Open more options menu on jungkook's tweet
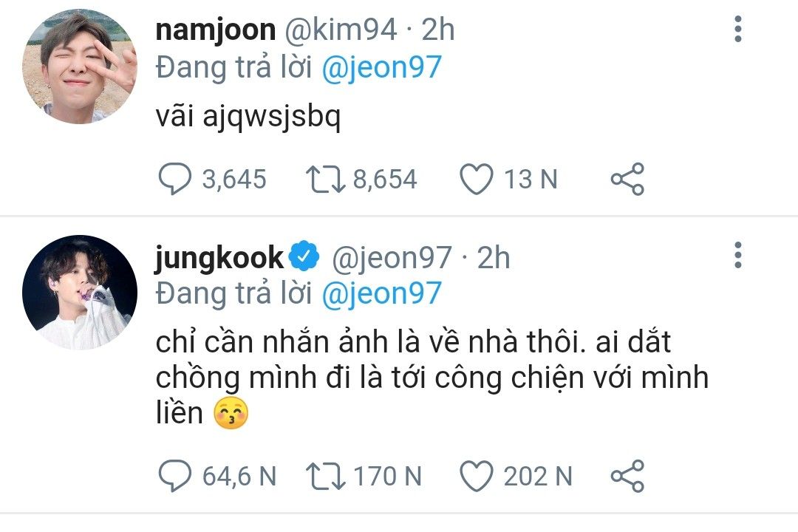 tap(737, 256)
